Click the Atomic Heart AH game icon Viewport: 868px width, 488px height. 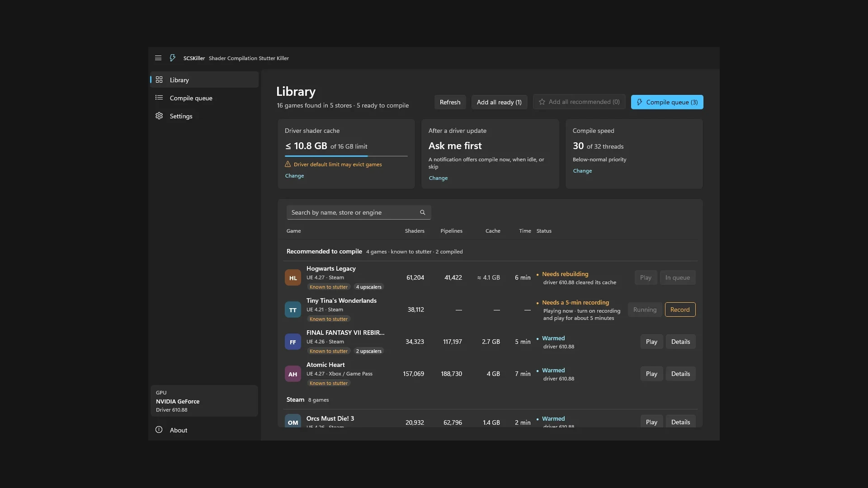coord(293,374)
